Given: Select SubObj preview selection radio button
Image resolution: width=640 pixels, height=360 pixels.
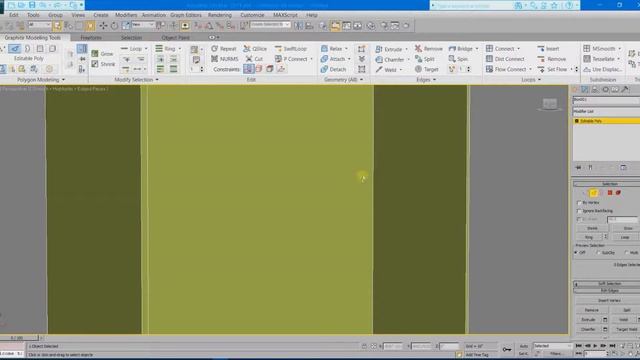Looking at the screenshot, I should (598, 253).
